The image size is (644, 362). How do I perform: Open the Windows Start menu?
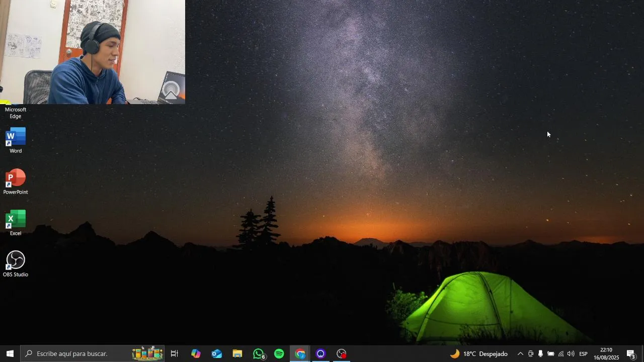(x=10, y=354)
